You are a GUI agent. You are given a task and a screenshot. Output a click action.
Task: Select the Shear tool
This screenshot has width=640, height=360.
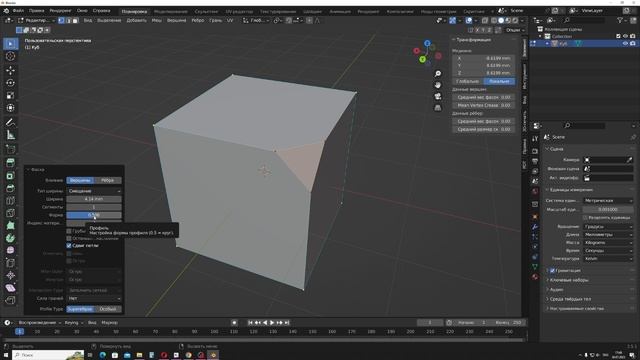click(11, 288)
